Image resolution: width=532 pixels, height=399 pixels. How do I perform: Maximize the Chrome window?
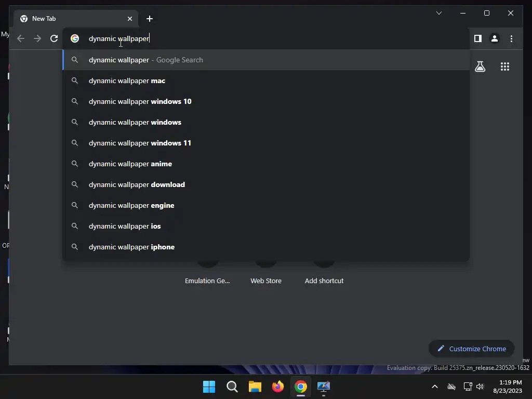[486, 13]
